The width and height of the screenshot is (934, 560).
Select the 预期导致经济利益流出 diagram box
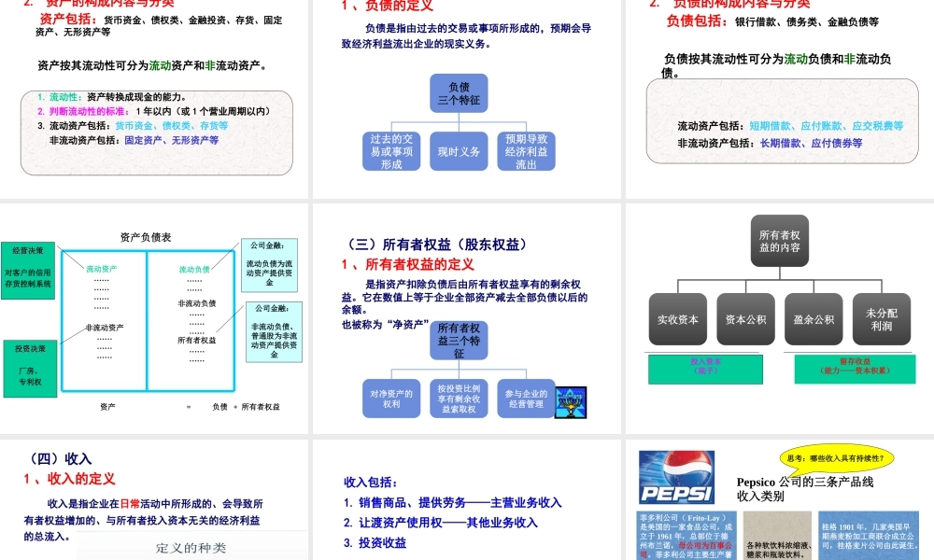526,149
